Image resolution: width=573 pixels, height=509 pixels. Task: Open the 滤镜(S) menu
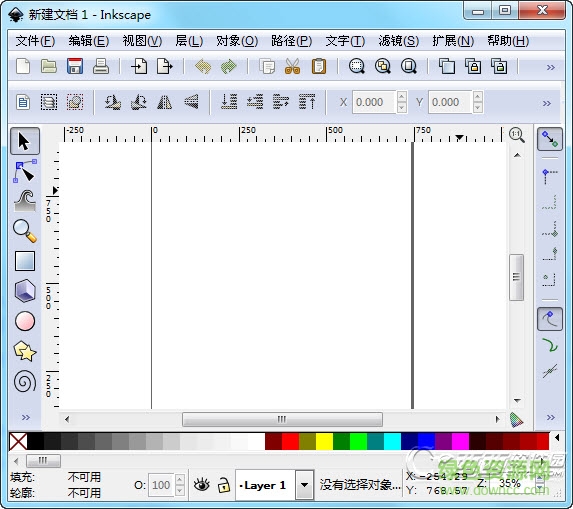[x=398, y=41]
